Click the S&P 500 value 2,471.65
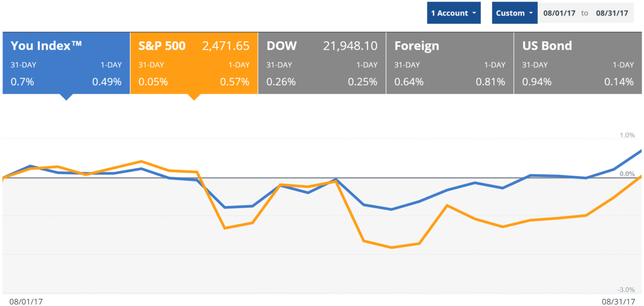The width and height of the screenshot is (644, 306). [225, 46]
